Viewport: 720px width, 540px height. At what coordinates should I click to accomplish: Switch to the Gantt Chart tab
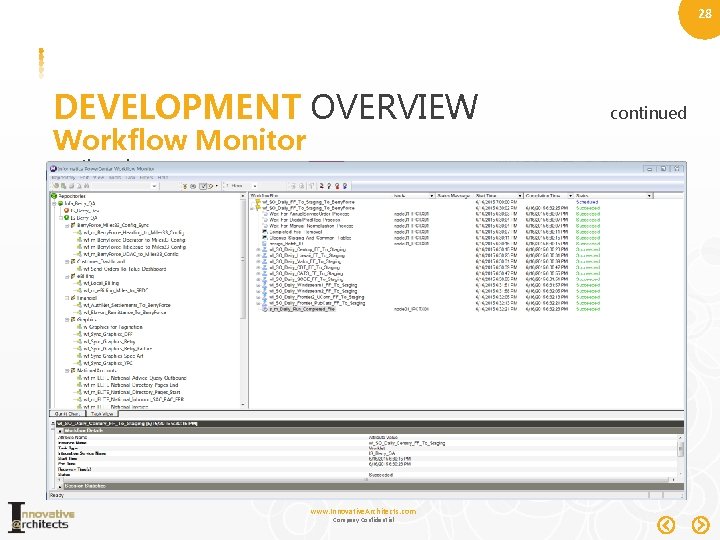click(x=67, y=414)
